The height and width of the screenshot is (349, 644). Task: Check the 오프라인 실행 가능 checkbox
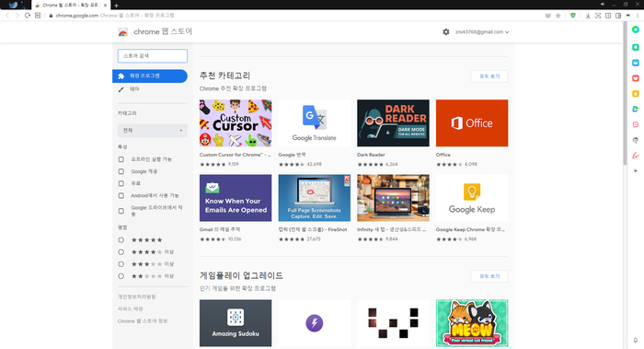pos(121,159)
